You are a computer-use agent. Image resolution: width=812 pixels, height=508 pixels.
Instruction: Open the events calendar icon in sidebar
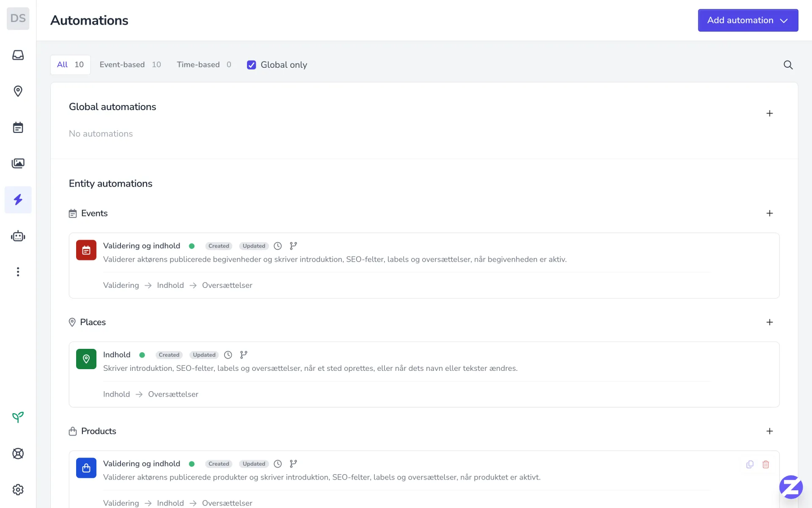click(x=18, y=127)
